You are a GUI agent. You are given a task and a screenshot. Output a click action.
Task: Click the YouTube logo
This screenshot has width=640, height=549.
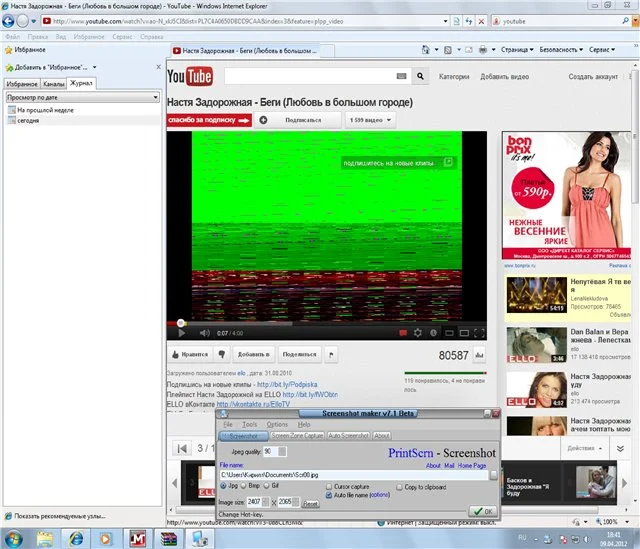tap(190, 76)
